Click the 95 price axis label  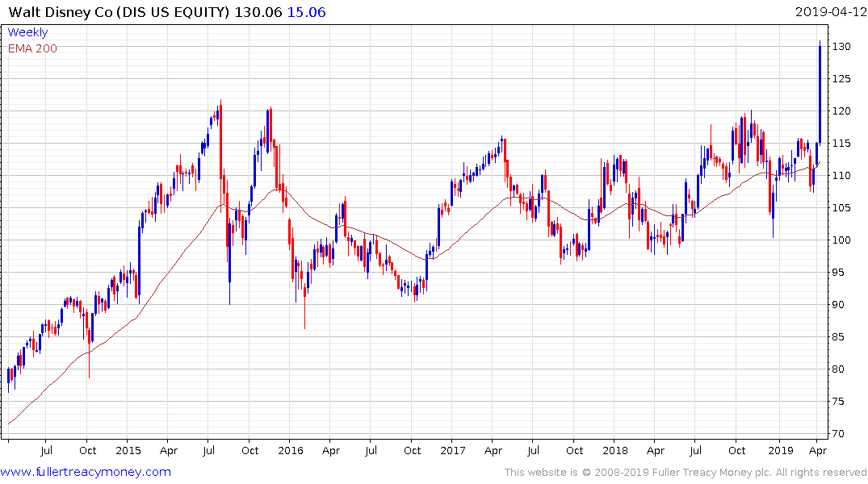839,273
